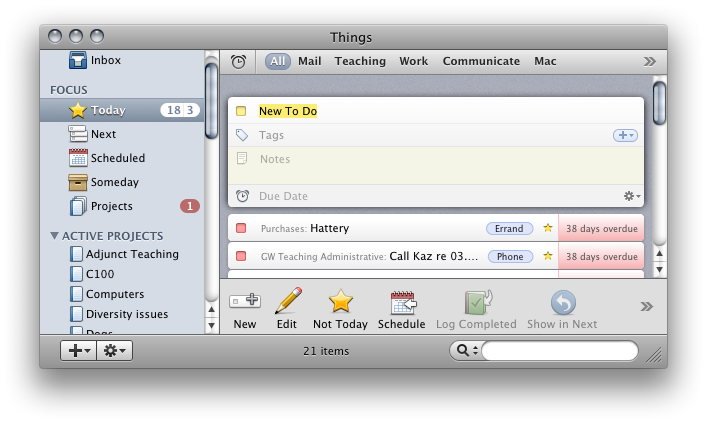Click the clock icon beside Due Date

tap(243, 196)
